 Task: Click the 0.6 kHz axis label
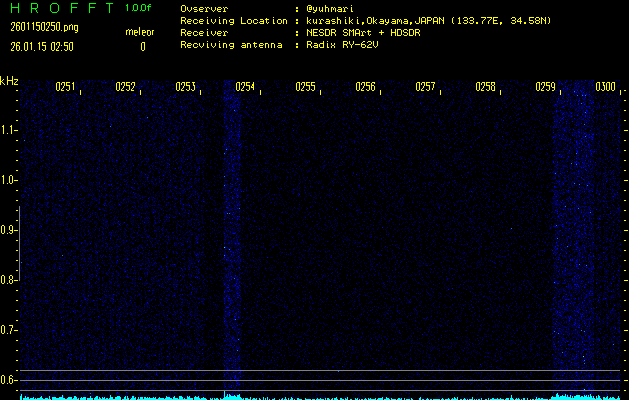tap(7, 380)
